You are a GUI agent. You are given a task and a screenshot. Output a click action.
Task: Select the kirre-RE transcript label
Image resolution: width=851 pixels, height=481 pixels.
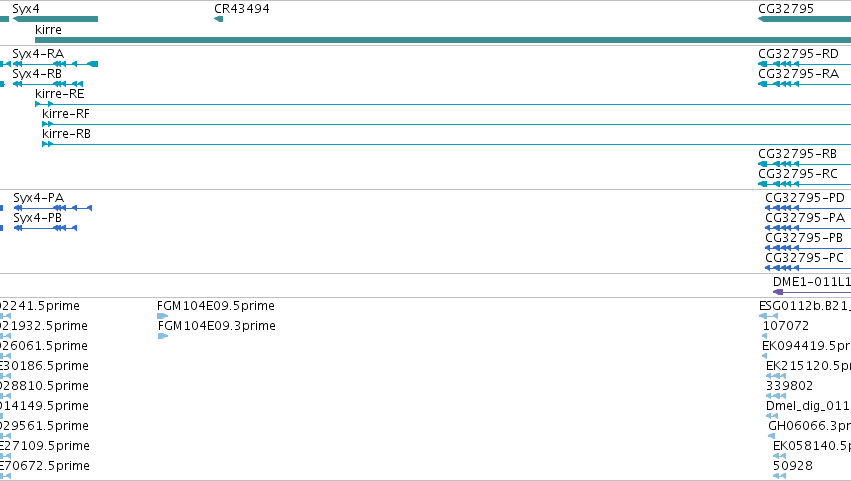tap(60, 94)
